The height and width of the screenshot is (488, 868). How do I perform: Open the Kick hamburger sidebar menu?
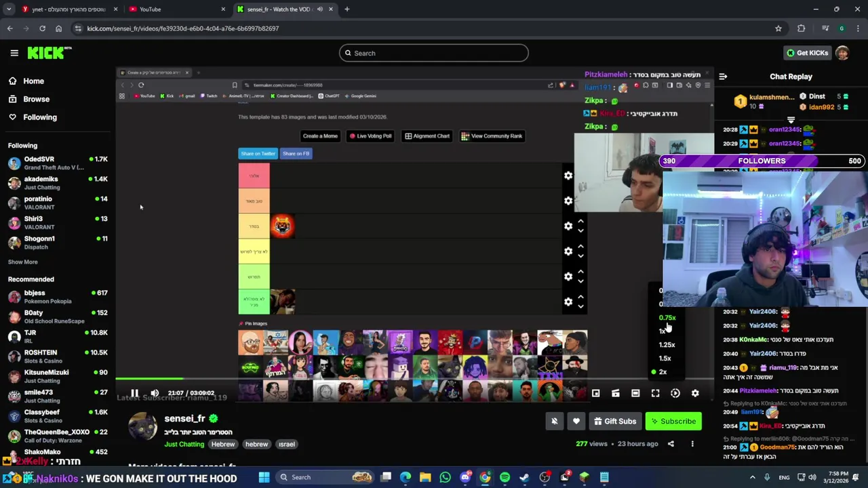point(14,53)
